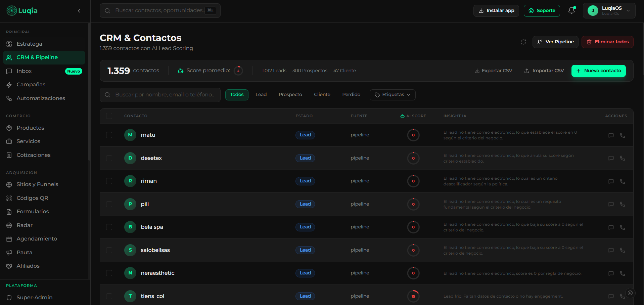Screen dimensions: 644x305
Task: Check the box for desetex
Action: (x=109, y=158)
